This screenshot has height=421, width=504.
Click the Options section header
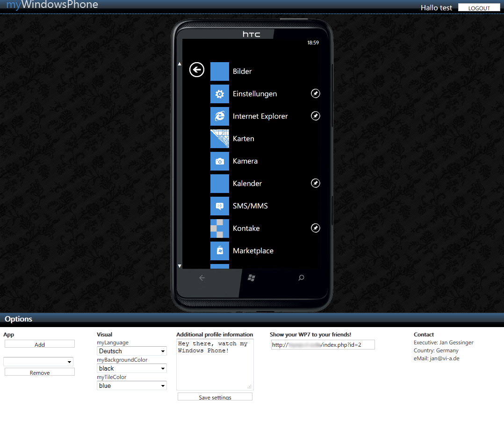[x=18, y=319]
